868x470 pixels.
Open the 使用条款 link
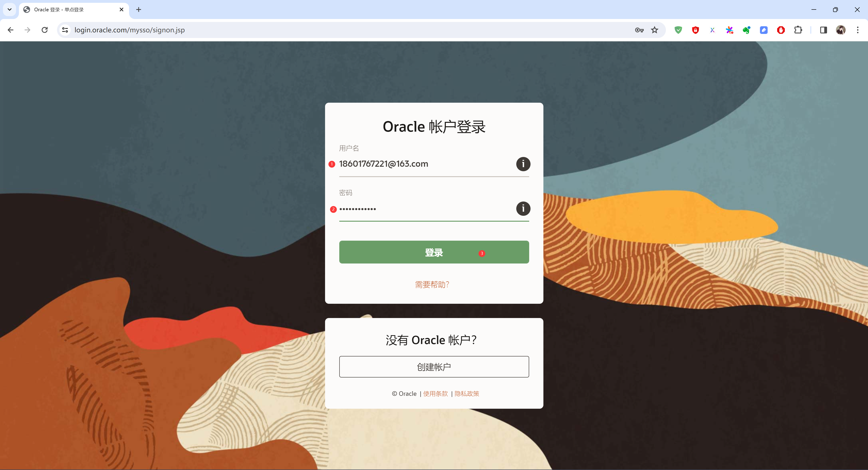coord(435,394)
